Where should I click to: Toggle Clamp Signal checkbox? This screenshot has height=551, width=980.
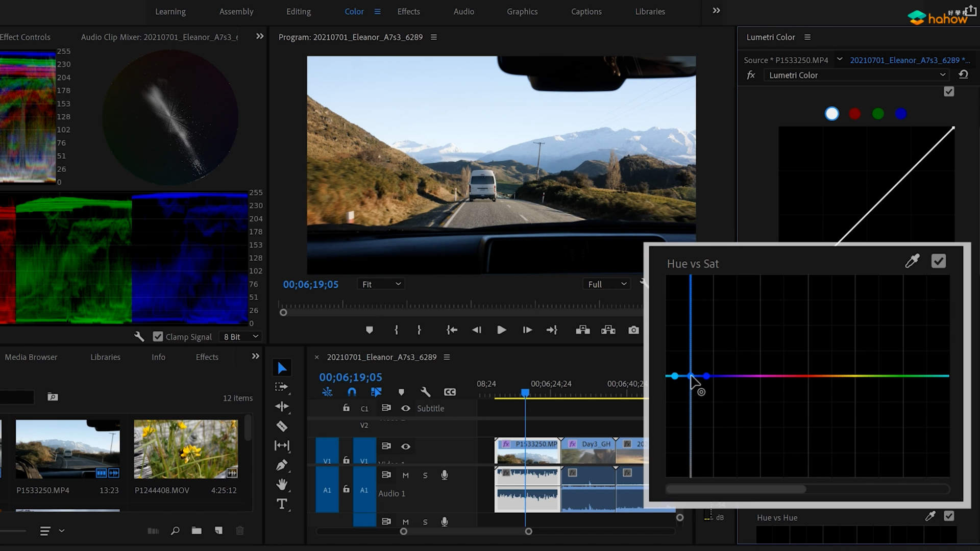tap(158, 337)
